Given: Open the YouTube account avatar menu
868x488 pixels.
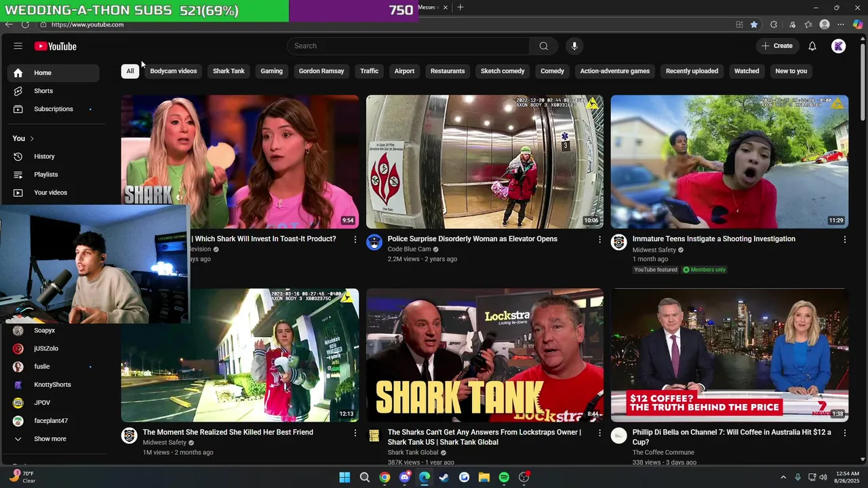Looking at the screenshot, I should [839, 46].
